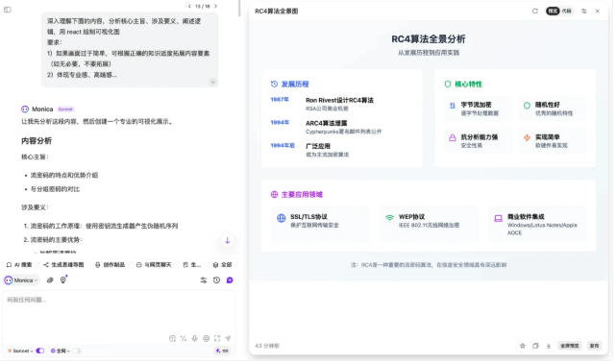Screen dimensions: 616x364
Task: Close the RC4算法全景图 artifact panel
Action: tap(598, 11)
